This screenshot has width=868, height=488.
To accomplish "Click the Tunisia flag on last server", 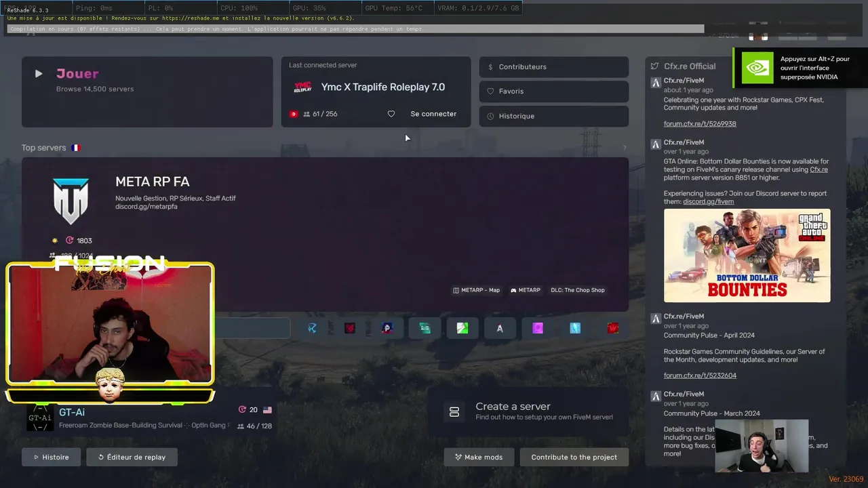I will pyautogui.click(x=294, y=114).
